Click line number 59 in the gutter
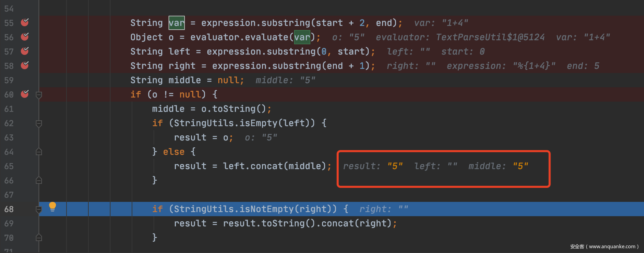Image resolution: width=644 pixels, height=253 pixels. tap(9, 80)
